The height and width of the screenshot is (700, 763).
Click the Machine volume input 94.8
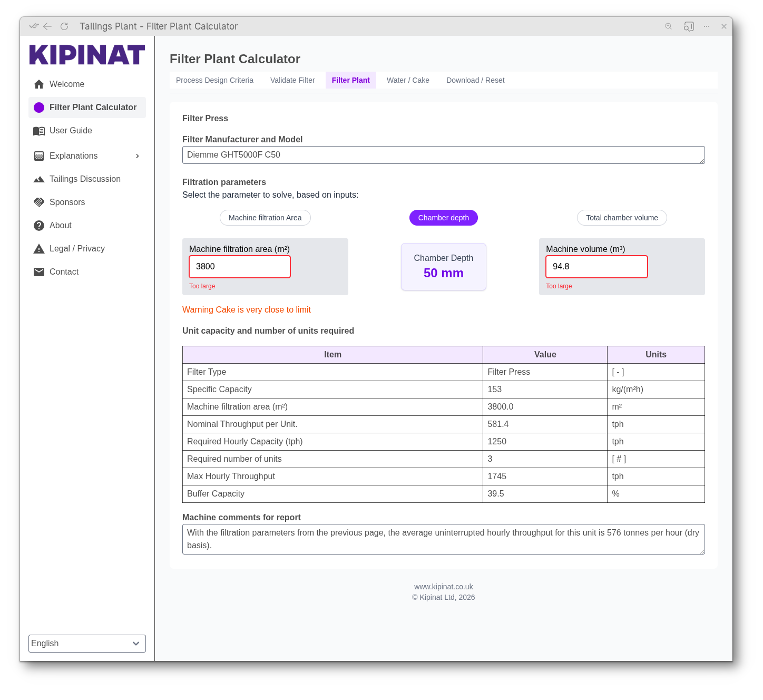pos(596,267)
